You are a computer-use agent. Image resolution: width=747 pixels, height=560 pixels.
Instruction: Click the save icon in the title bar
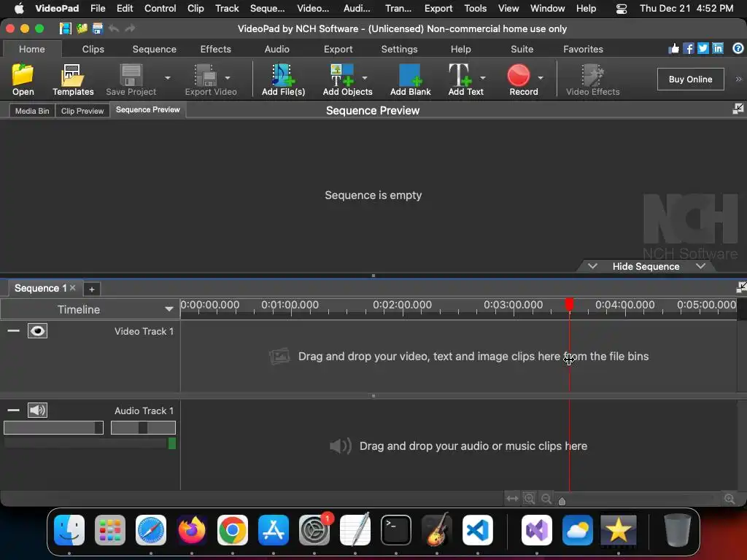point(98,28)
